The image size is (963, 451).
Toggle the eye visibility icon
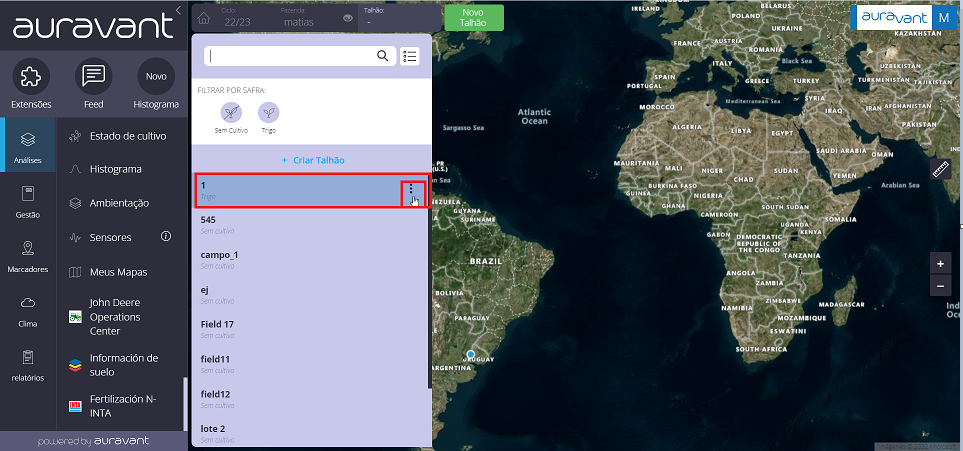(x=348, y=18)
